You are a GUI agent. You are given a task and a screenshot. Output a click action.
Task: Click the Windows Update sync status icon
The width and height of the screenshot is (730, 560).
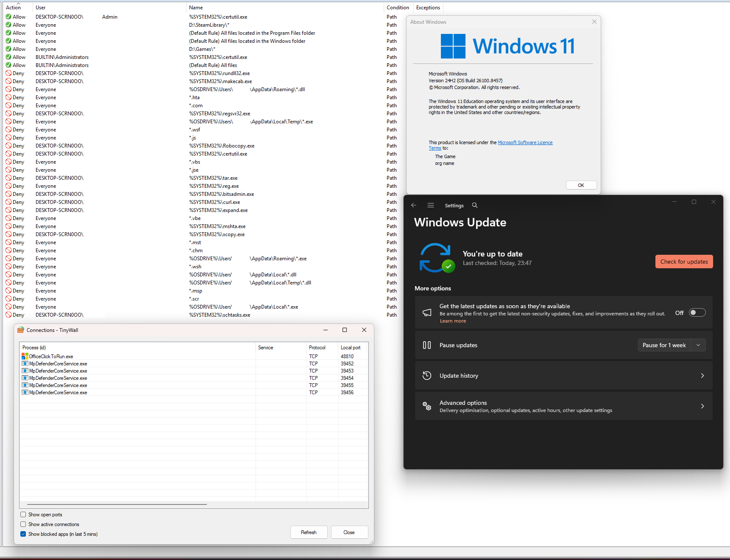(437, 258)
